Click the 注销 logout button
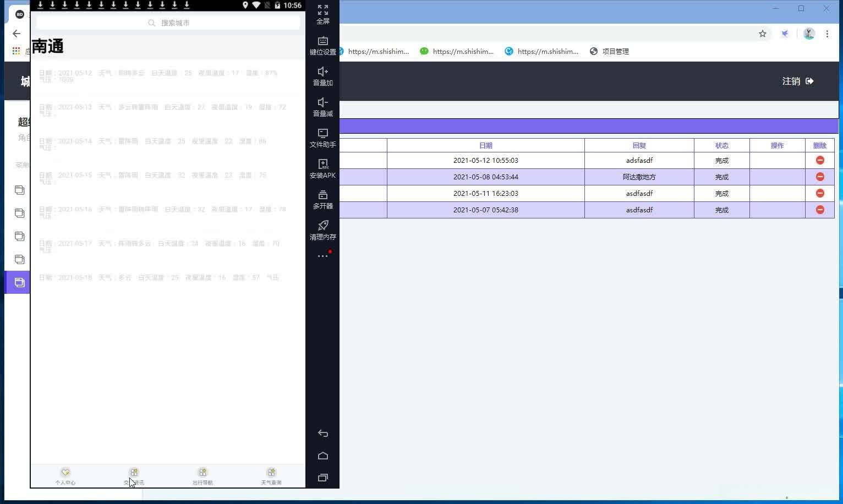843x504 pixels. (x=798, y=81)
